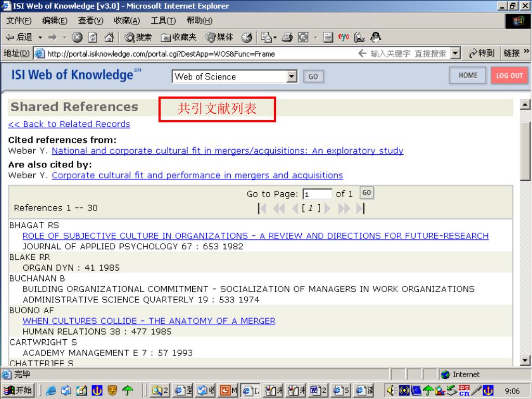
Task: Open National and corporate cultural fit article link
Action: click(x=228, y=151)
